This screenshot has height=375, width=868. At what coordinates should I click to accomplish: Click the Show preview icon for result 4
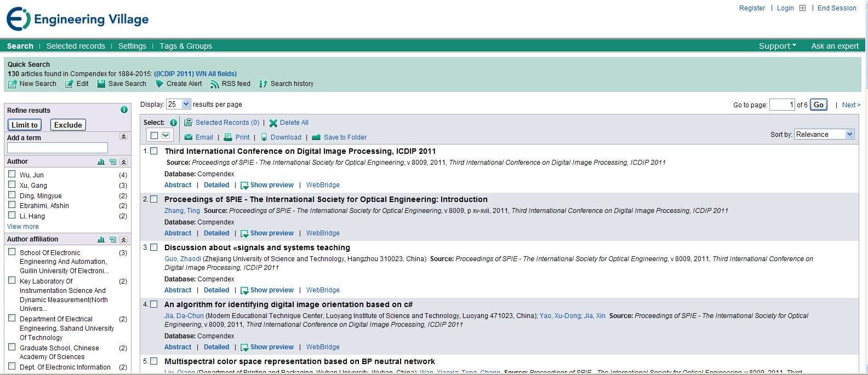coord(244,348)
